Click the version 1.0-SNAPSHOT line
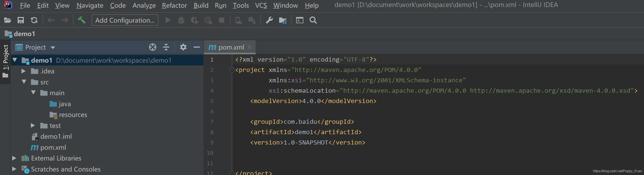 [307, 143]
